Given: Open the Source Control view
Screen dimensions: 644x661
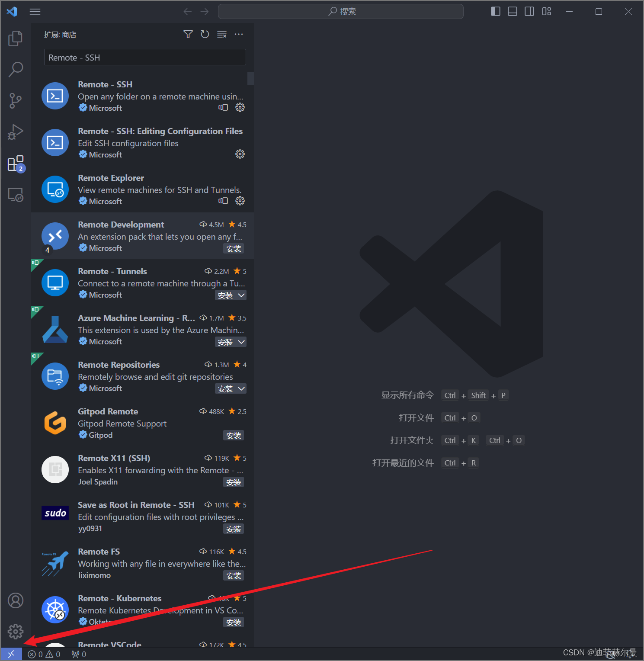Looking at the screenshot, I should click(16, 100).
